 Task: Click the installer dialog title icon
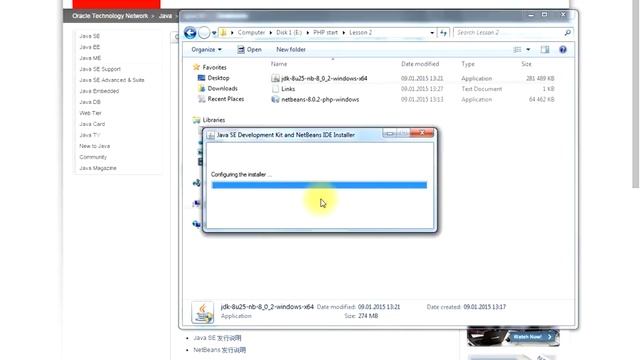coord(210,135)
